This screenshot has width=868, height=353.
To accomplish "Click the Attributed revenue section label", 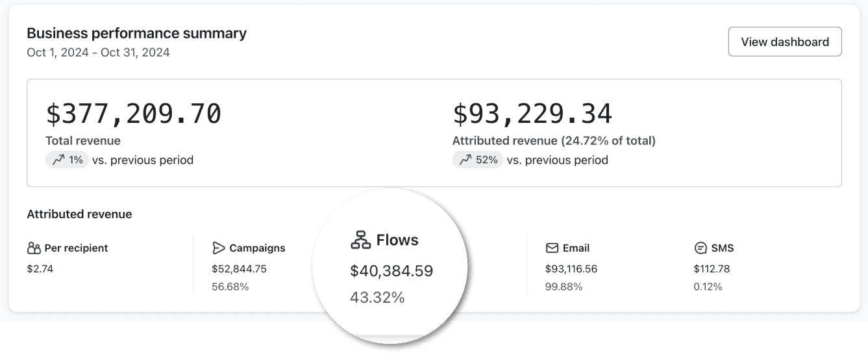I will point(79,214).
